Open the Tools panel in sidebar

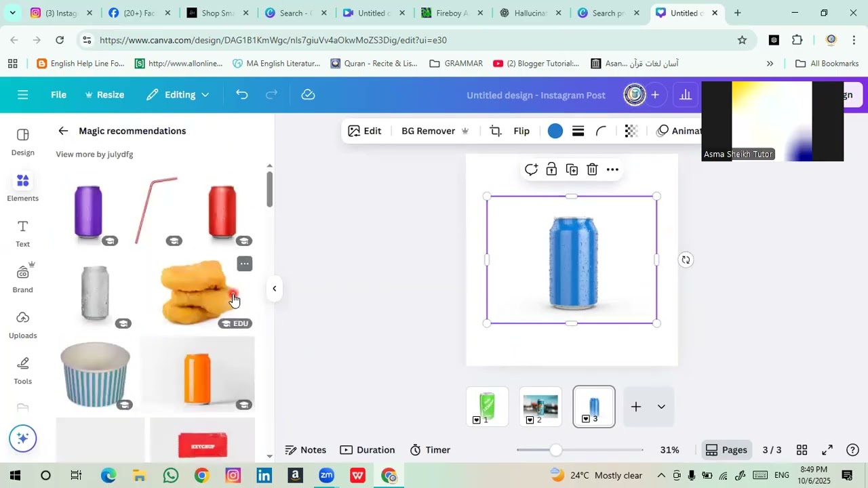pos(22,371)
